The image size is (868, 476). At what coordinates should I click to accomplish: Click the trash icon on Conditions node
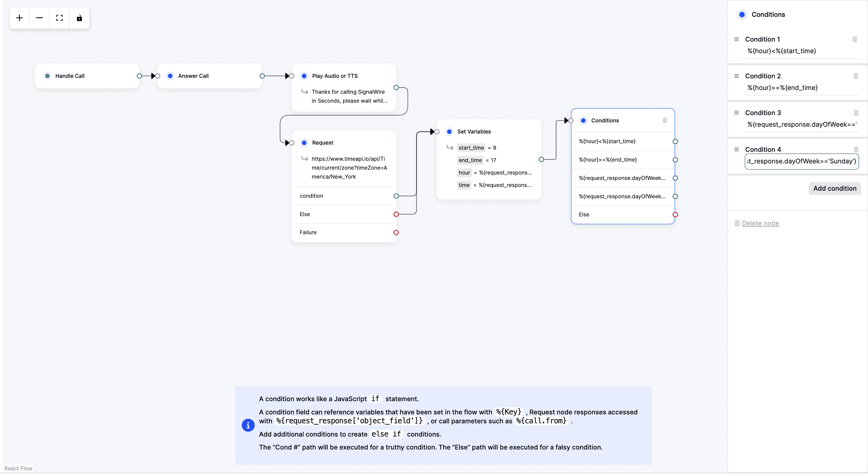665,120
